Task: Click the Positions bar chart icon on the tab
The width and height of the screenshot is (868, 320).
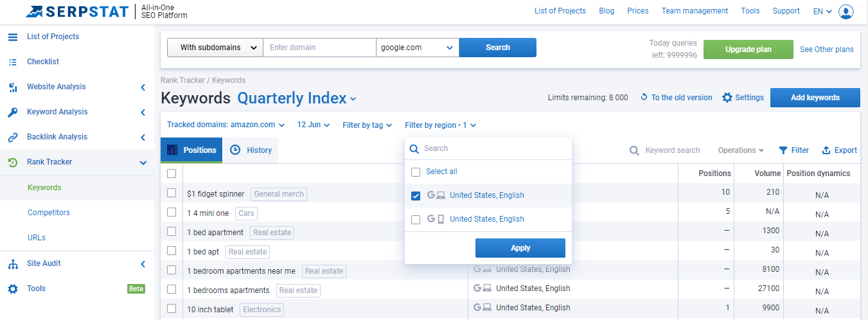Action: pyautogui.click(x=172, y=150)
